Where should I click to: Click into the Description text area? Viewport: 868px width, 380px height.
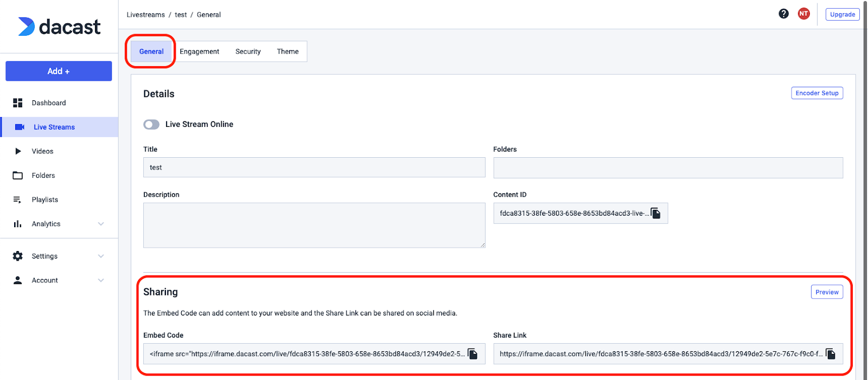point(314,225)
